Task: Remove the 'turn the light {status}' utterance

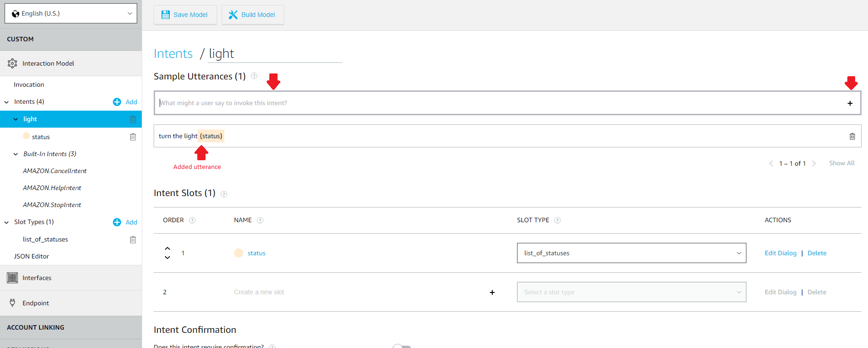Action: (852, 136)
